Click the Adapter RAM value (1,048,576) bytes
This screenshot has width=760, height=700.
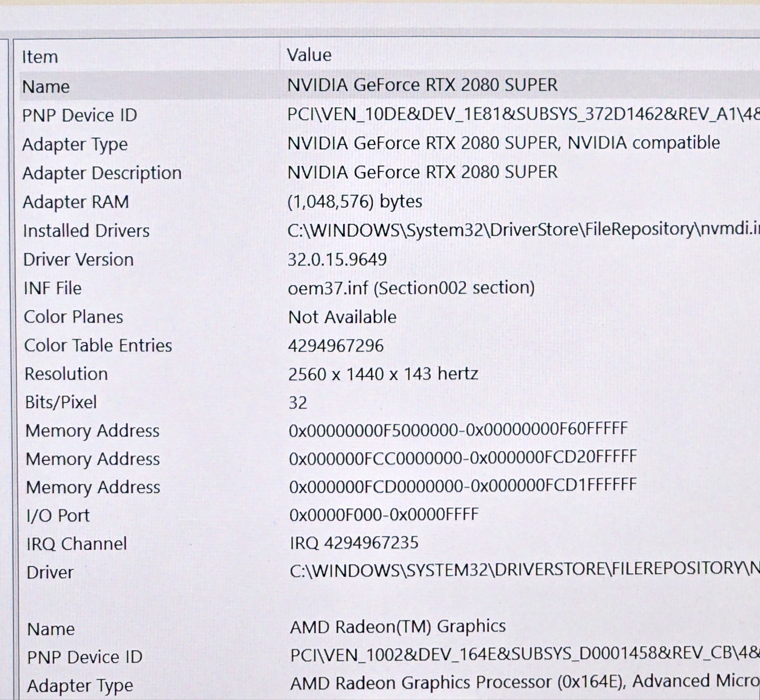coord(355,201)
